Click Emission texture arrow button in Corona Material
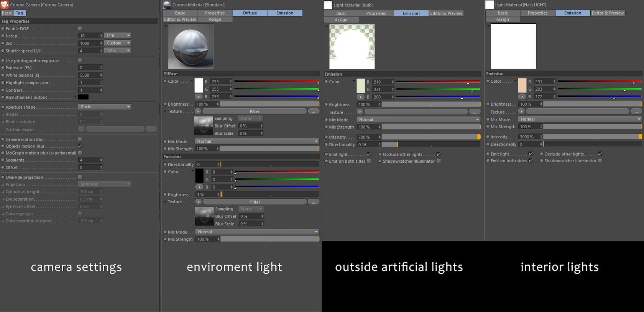The height and width of the screenshot is (312, 644). point(199,202)
